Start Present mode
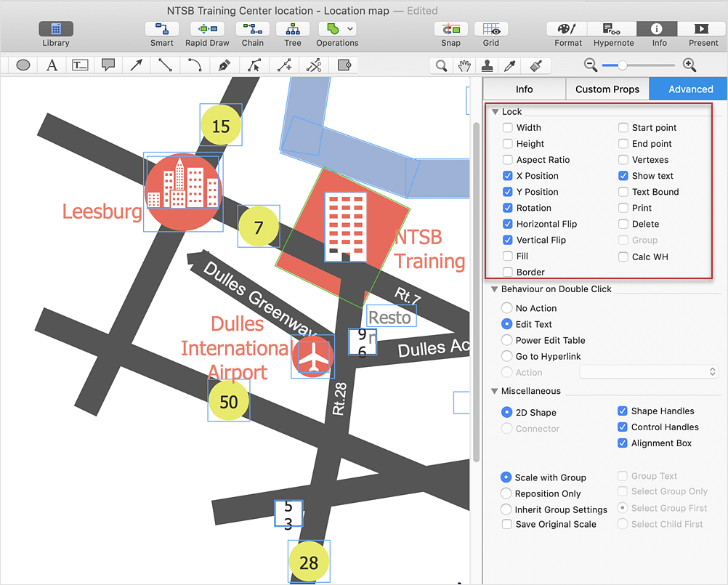Image resolution: width=728 pixels, height=585 pixels. [703, 29]
